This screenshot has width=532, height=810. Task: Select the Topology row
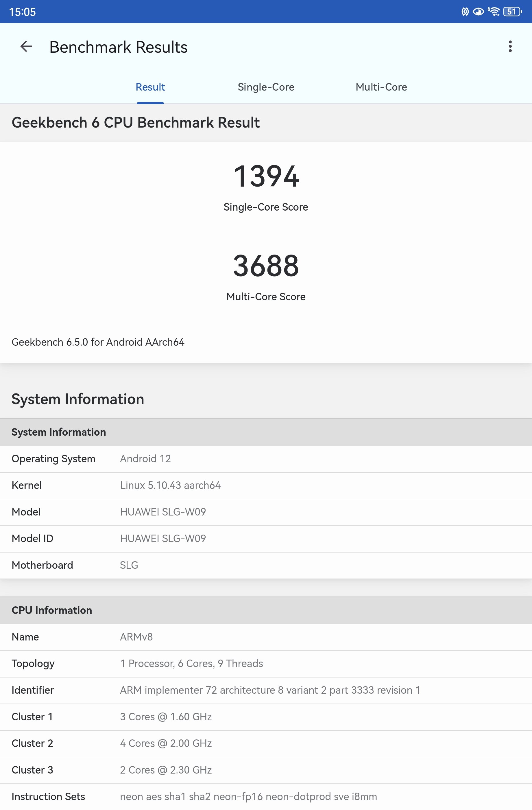[x=265, y=663]
